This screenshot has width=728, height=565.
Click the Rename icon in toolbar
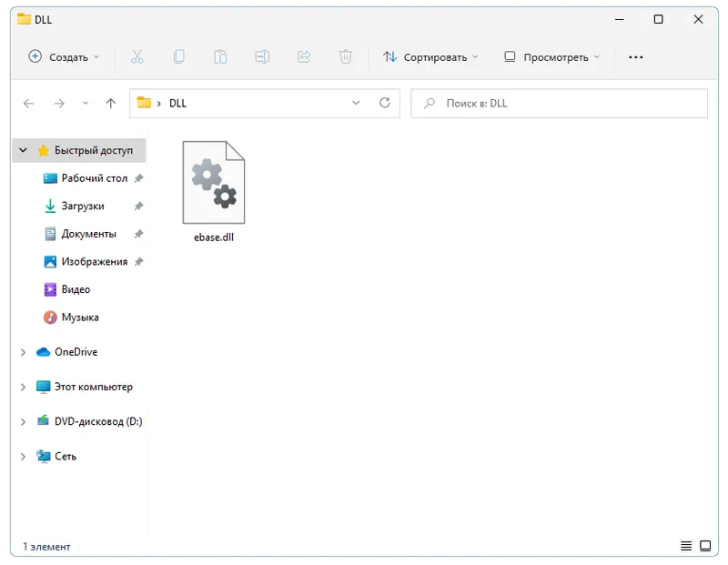click(262, 57)
